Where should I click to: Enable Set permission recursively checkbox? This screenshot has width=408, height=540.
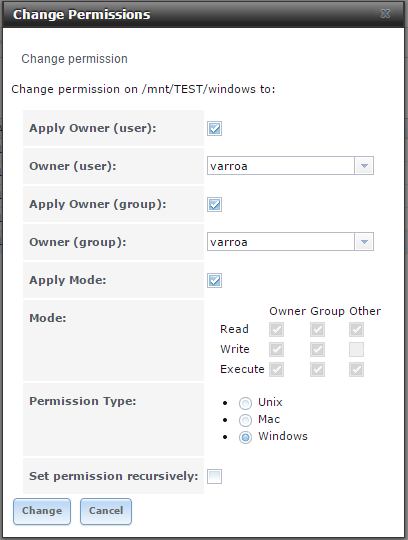click(x=214, y=476)
